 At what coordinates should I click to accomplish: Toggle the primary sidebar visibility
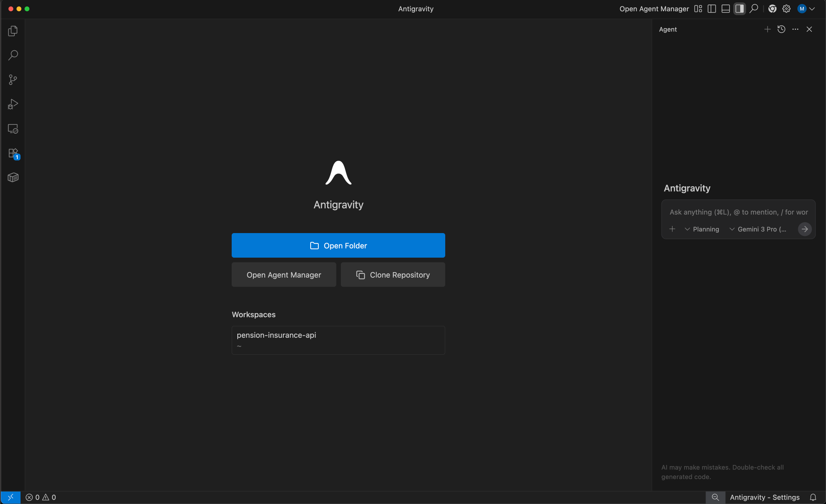tap(712, 9)
